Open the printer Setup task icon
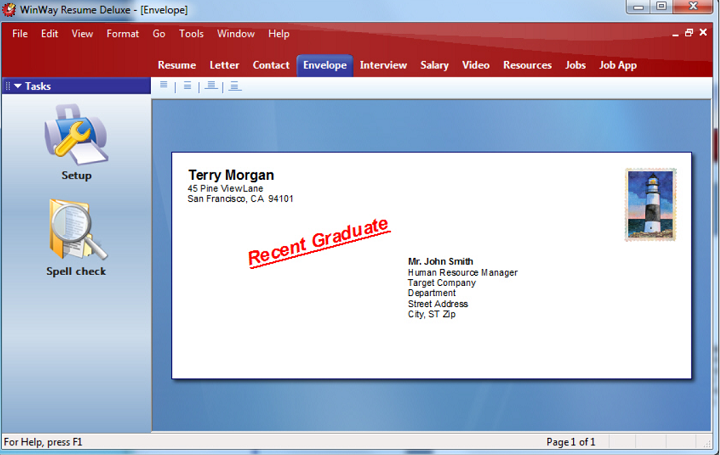720x455 pixels. pyautogui.click(x=76, y=134)
